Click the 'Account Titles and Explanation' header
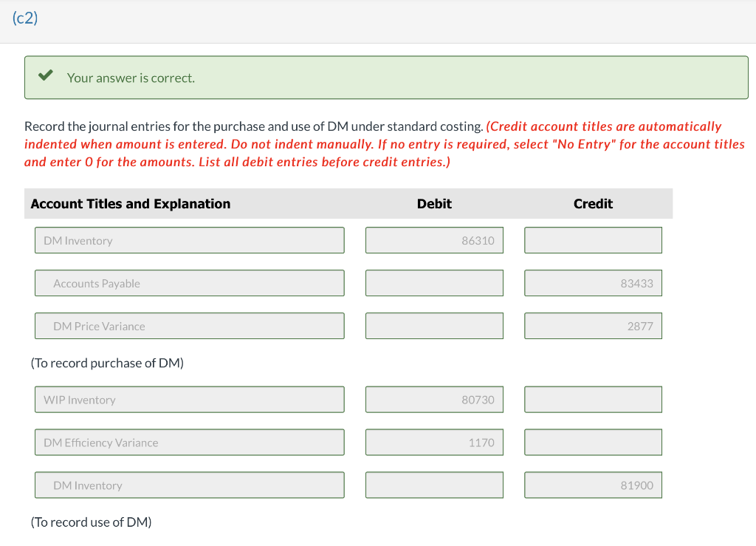756x546 pixels. tap(131, 204)
